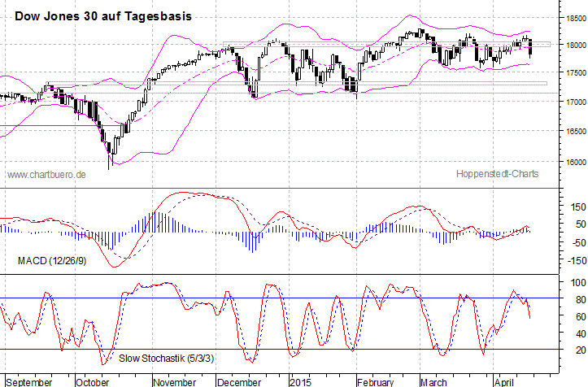Click the 18000 price axis label
The width and height of the screenshot is (588, 387).
577,45
